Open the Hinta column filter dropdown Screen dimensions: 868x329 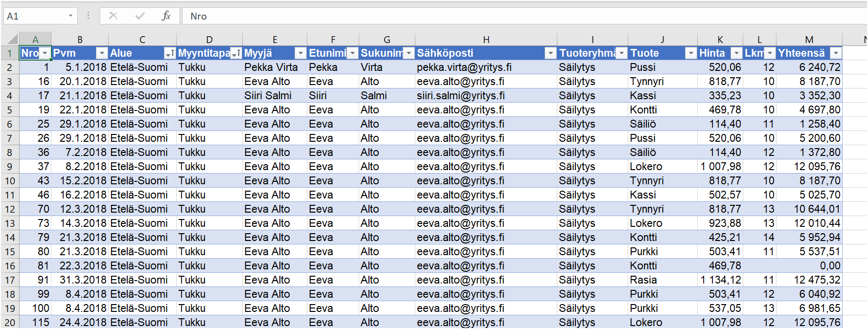[x=736, y=53]
